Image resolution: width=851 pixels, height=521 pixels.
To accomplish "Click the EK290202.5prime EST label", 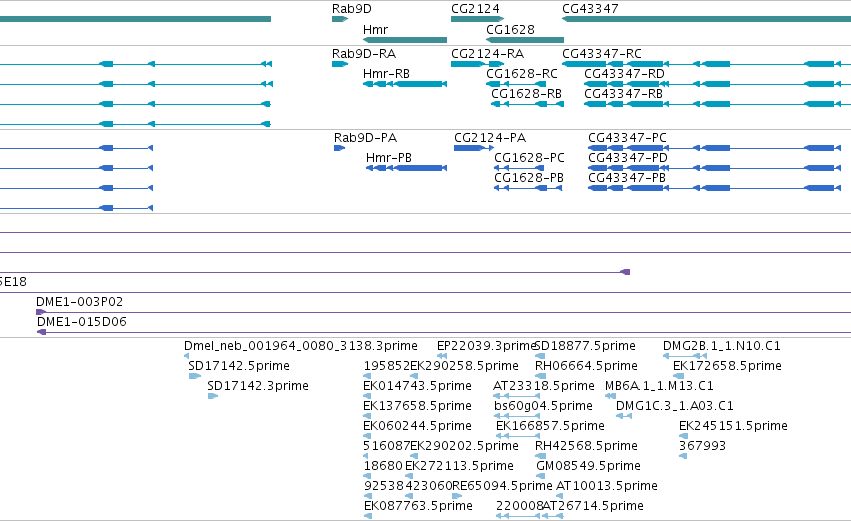I will (x=464, y=446).
